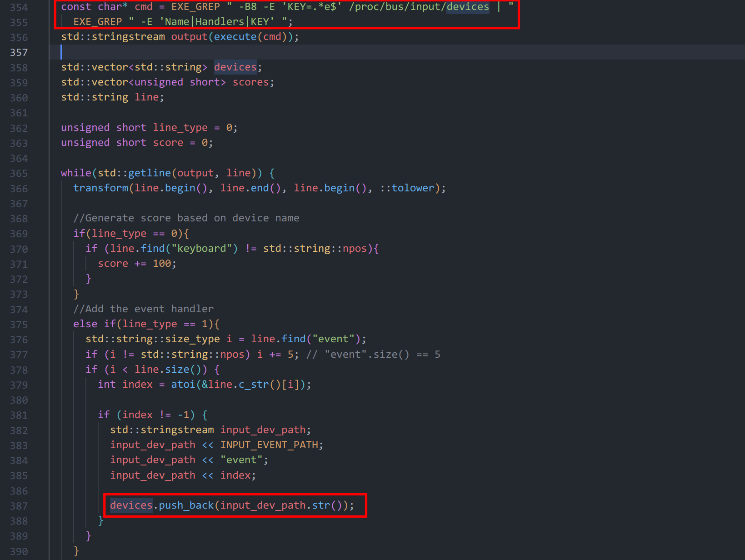Screen dimensions: 745x560
Task: Click line number 354 in the gutter
Action: click(19, 7)
